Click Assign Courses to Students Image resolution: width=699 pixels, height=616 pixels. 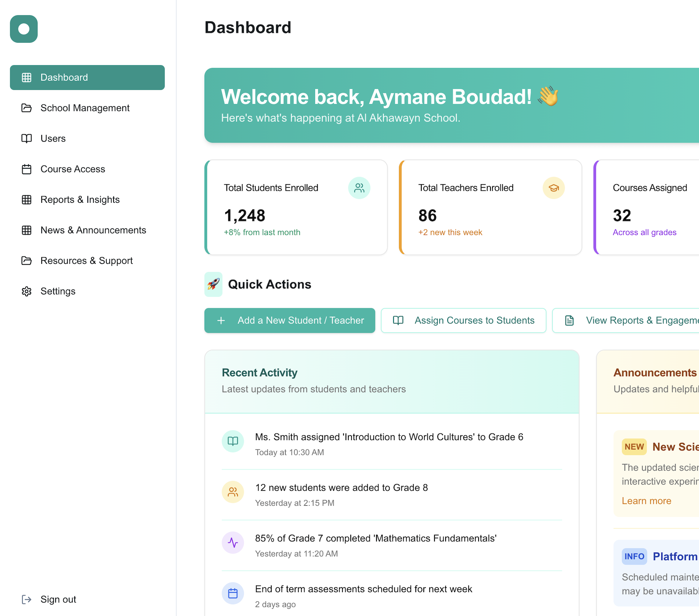[463, 320]
